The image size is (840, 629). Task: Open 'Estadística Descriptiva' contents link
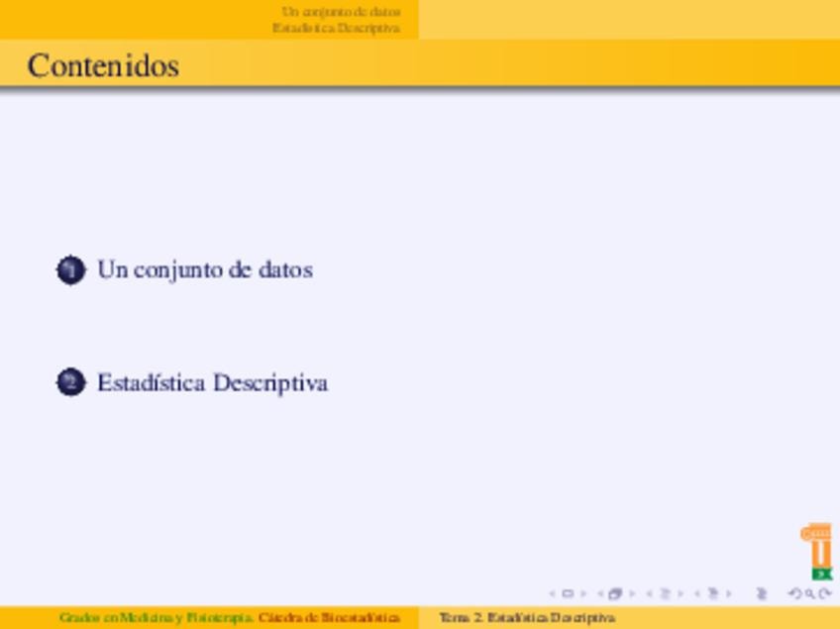(213, 383)
